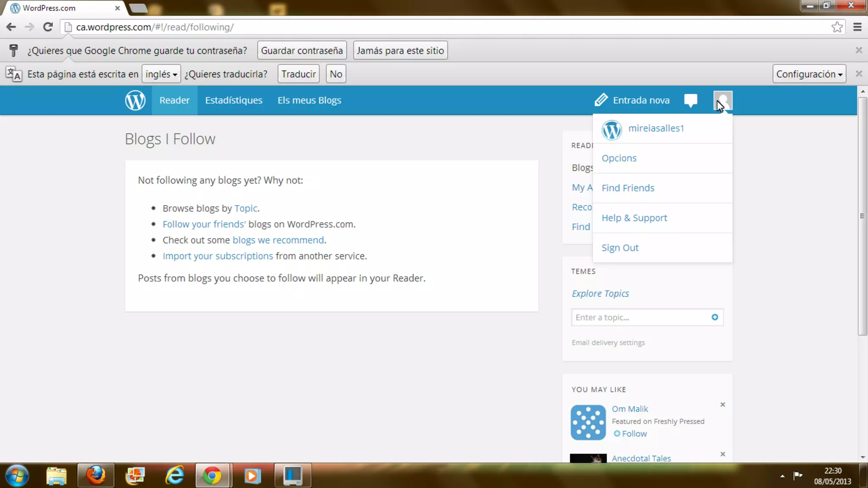Close the save password infobar
Screen dimensions: 868x488
click(x=859, y=50)
